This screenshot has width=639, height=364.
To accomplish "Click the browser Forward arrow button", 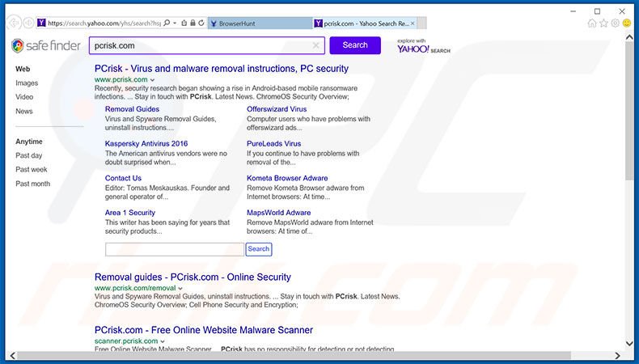I will coord(28,23).
